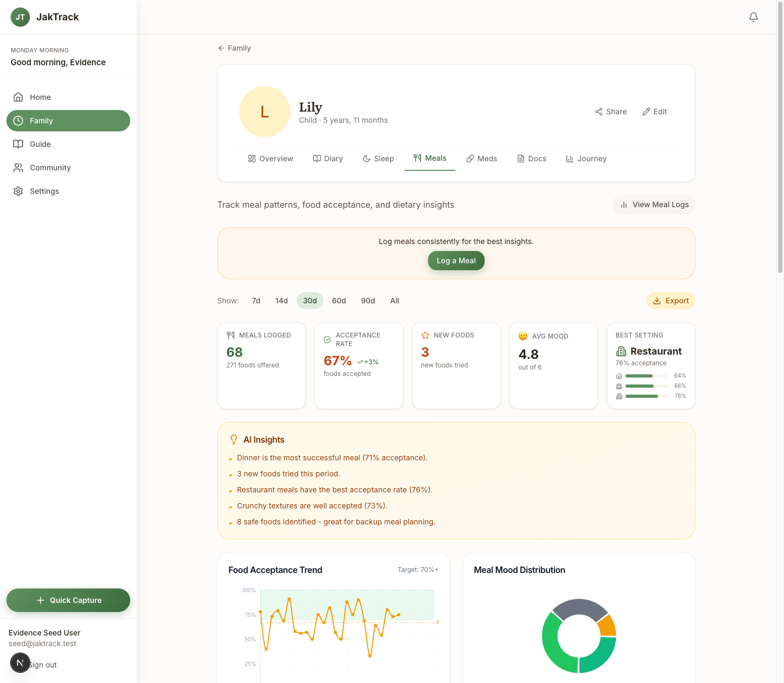Viewport: 784px width, 683px height.
Task: Open the Guide book icon
Action: (18, 144)
